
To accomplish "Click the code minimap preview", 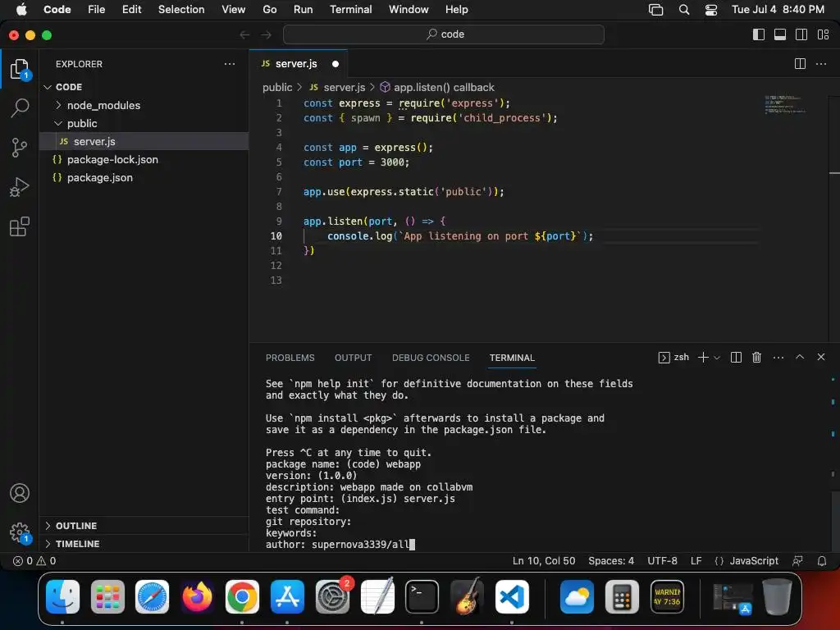I will [x=785, y=104].
